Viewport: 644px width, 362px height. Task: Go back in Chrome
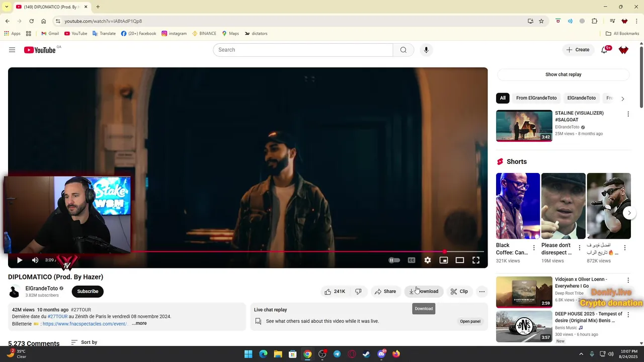[x=7, y=21]
